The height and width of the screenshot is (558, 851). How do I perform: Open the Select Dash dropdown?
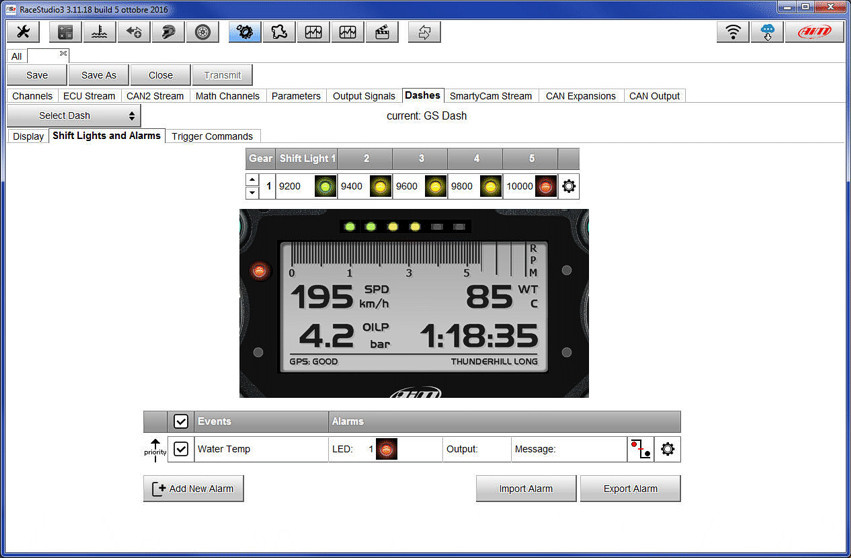(x=74, y=116)
